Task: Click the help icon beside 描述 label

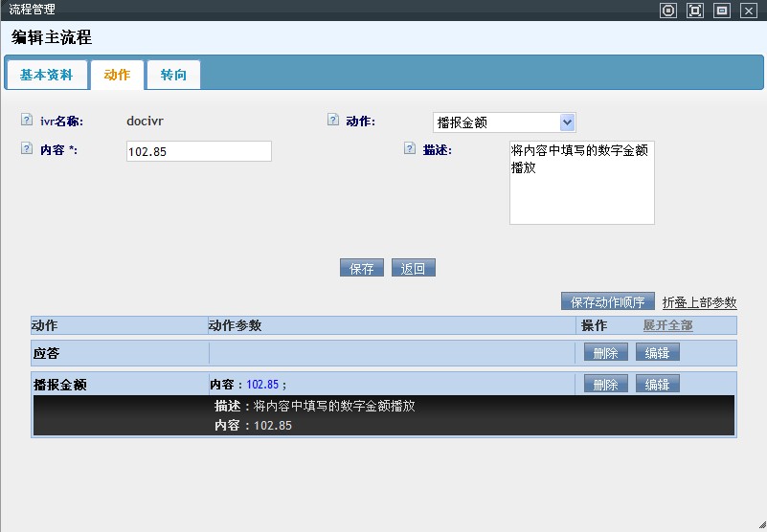Action: 409,149
